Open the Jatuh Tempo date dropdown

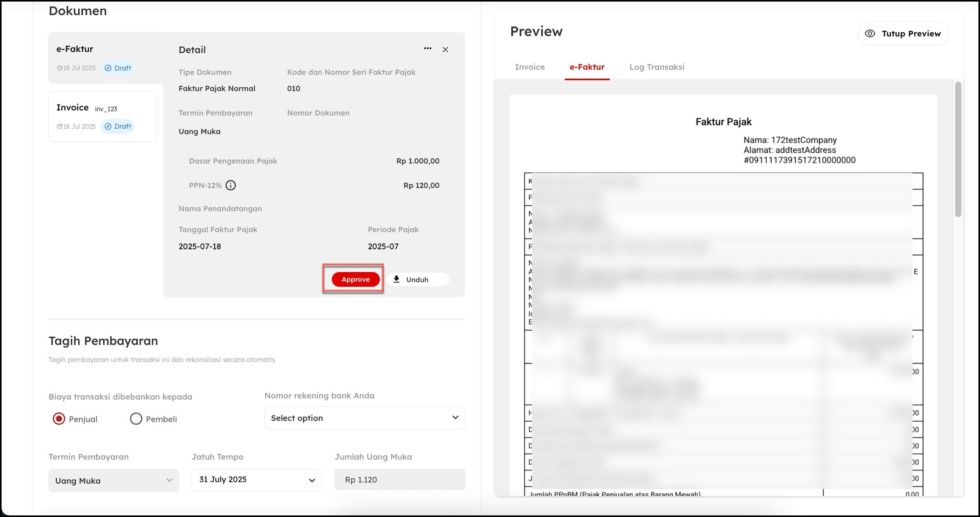(x=257, y=480)
